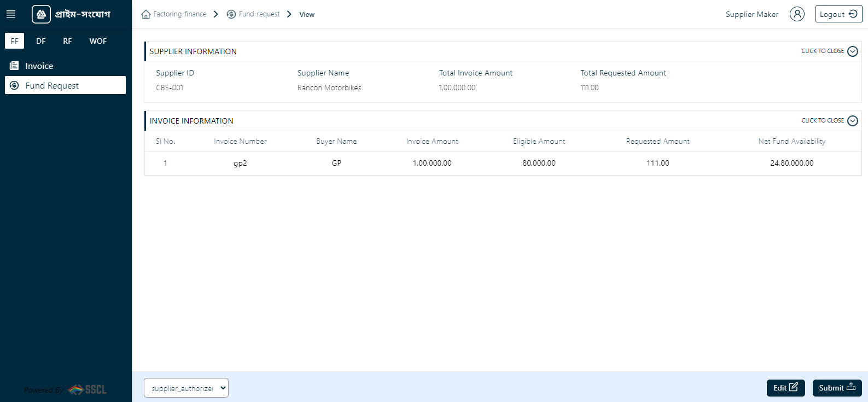
Task: Select buyer name GP cell
Action: click(x=336, y=163)
